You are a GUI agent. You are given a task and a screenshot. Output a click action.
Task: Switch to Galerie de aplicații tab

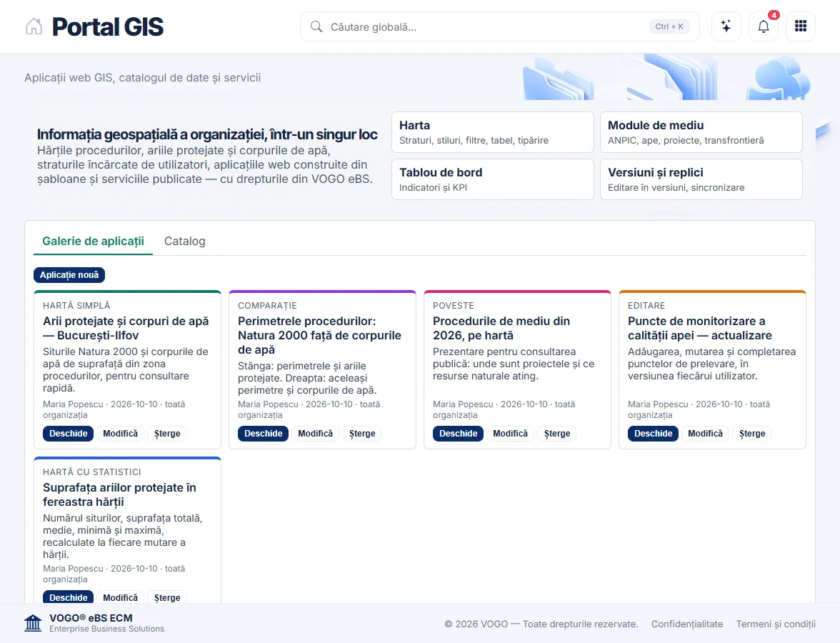[93, 241]
